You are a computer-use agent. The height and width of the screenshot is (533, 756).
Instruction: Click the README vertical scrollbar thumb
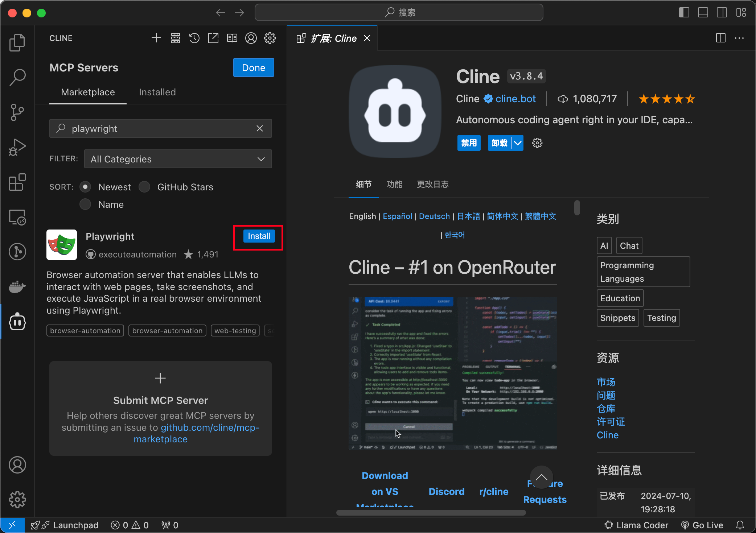(x=577, y=208)
